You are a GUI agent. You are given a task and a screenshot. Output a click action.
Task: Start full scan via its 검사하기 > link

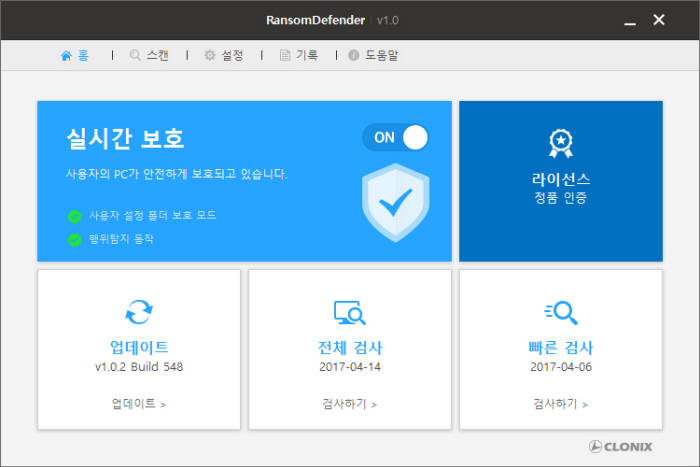pos(350,404)
